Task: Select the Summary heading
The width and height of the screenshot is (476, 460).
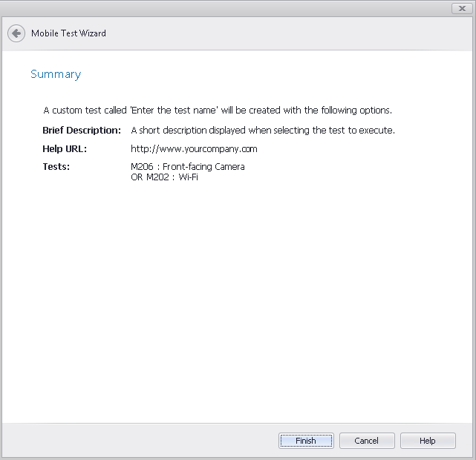Action: [x=56, y=74]
